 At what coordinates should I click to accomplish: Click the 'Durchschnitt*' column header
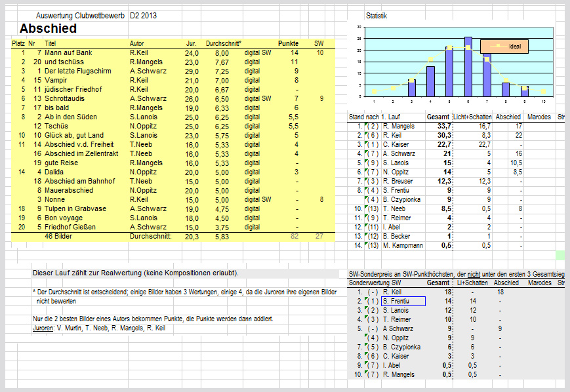[x=224, y=44]
